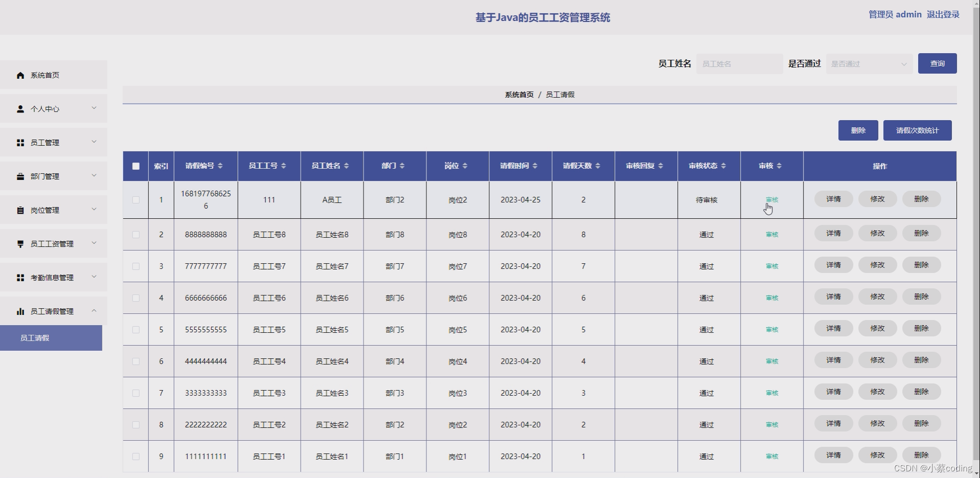Open the 部门管理 sidebar menu
980x478 pixels.
click(54, 176)
